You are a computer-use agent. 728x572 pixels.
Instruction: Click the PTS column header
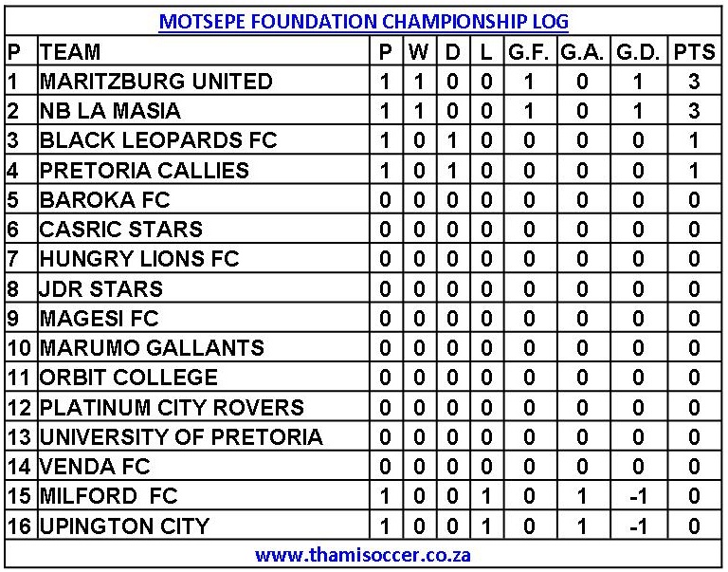point(694,51)
